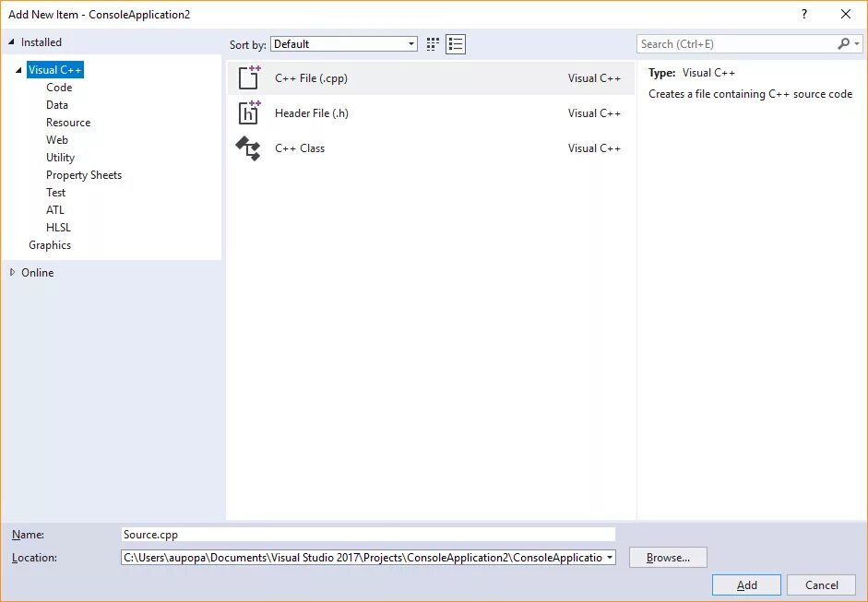
Task: Collapse the Visual C++ tree node
Action: (18, 70)
